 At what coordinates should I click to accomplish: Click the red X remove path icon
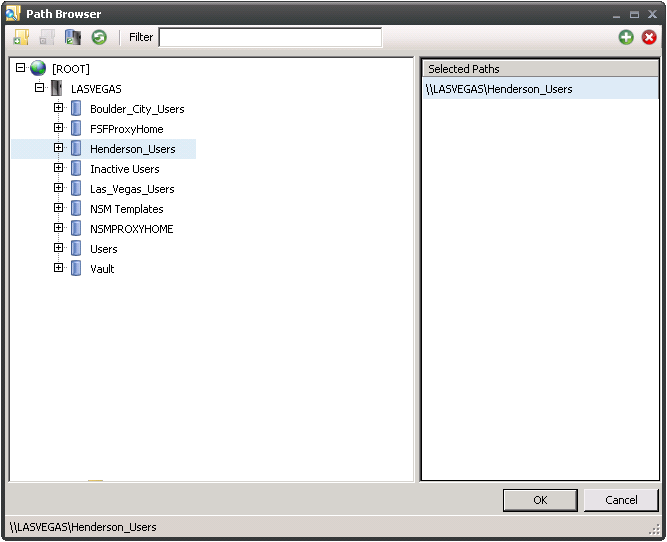(649, 37)
